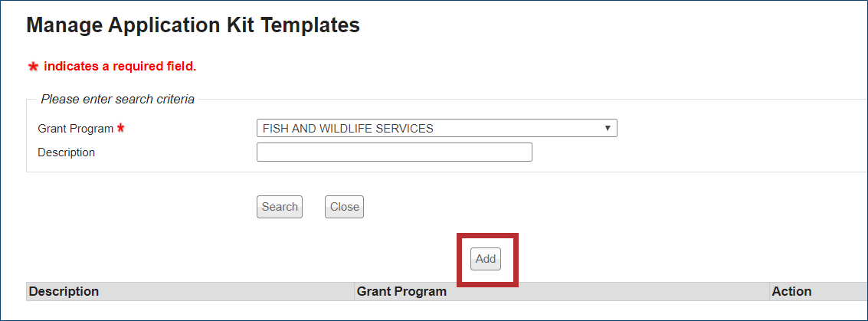Click the Description field label above Search
The height and width of the screenshot is (321, 868).
pos(66,152)
